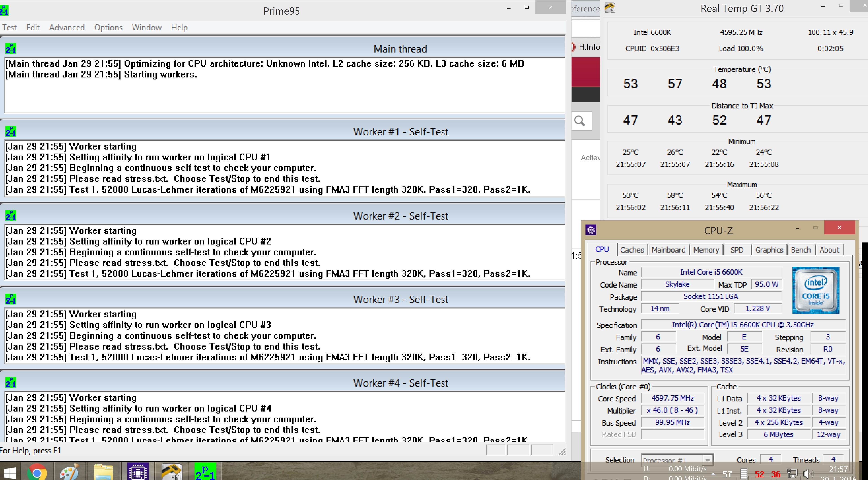The width and height of the screenshot is (868, 480).
Task: Open the Prime95 Test menu
Action: 9,28
